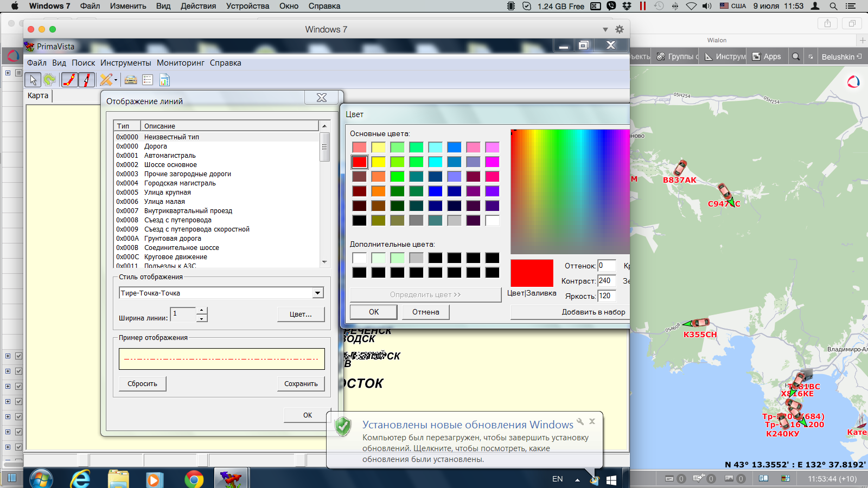Activate the red line with nodes tool
Image resolution: width=868 pixels, height=488 pixels.
69,80
